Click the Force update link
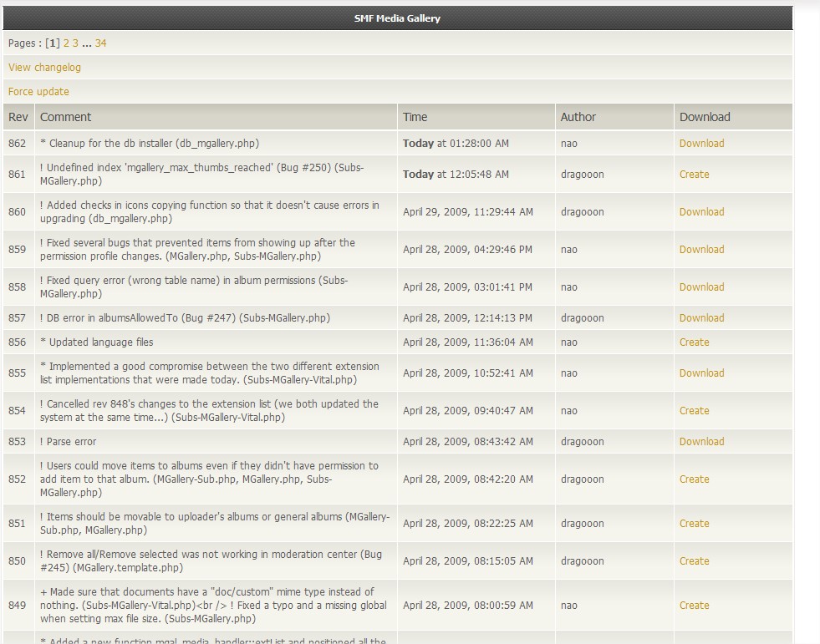The height and width of the screenshot is (644, 820). (38, 92)
